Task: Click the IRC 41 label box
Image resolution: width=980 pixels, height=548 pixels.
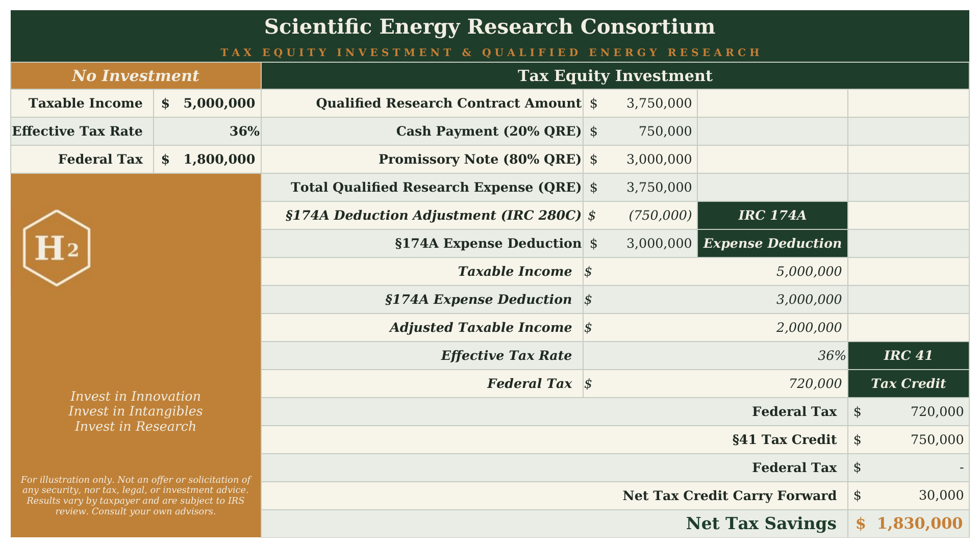Action: (x=908, y=356)
